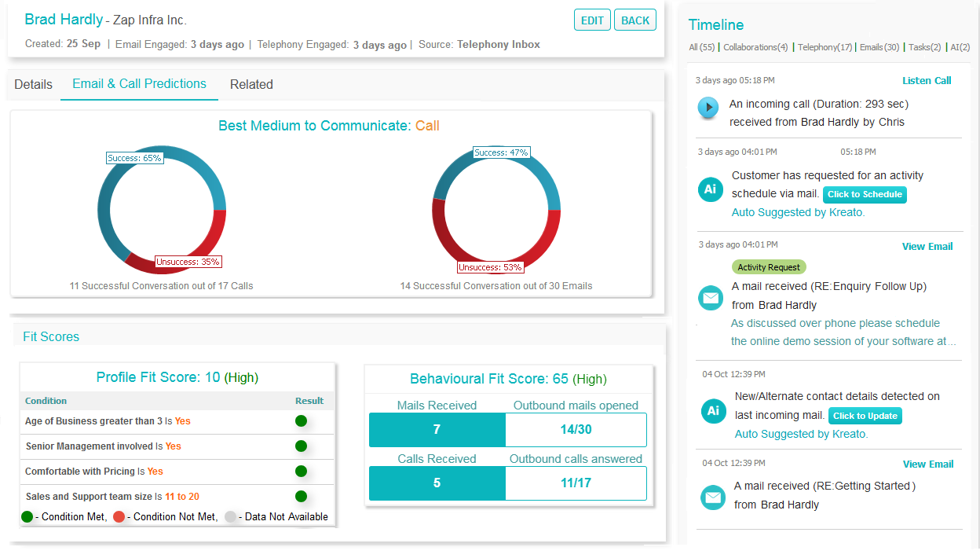Screen dimensions: 980x558
Task: Click green indicator for Age of Business condition
Action: 301,421
